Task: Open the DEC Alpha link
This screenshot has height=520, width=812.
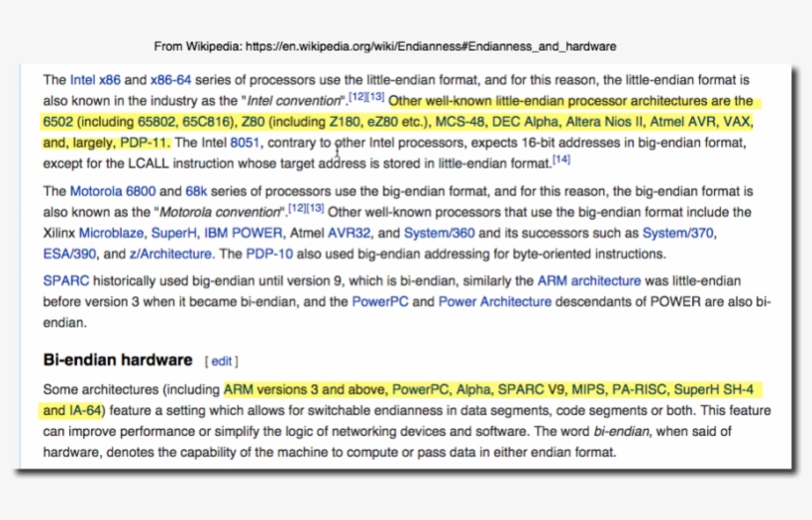Action: tap(525, 122)
